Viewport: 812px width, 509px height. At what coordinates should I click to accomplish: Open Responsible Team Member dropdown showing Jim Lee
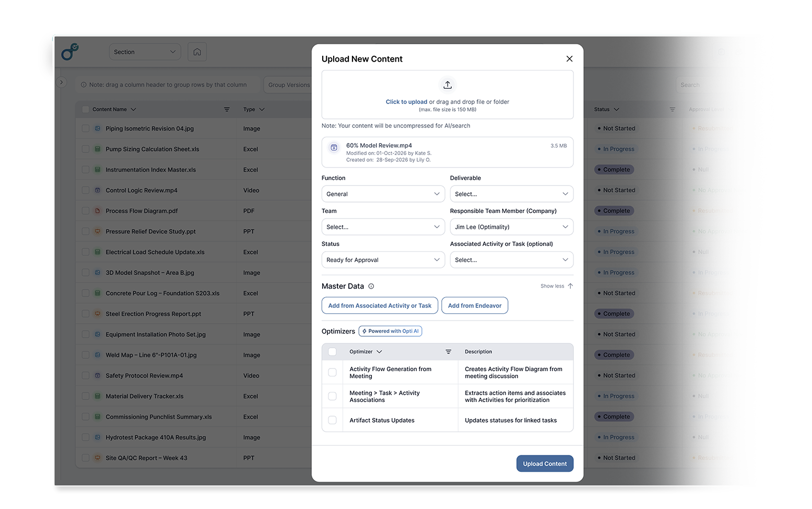point(512,227)
